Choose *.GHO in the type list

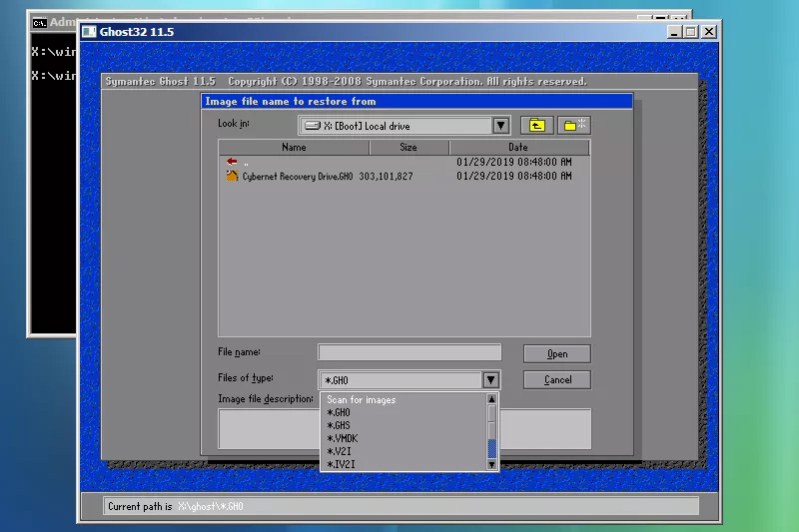coord(403,412)
